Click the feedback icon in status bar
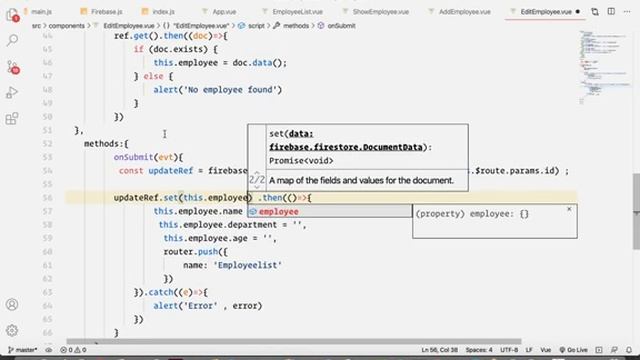Image resolution: width=640 pixels, height=360 pixels. pyautogui.click(x=614, y=350)
